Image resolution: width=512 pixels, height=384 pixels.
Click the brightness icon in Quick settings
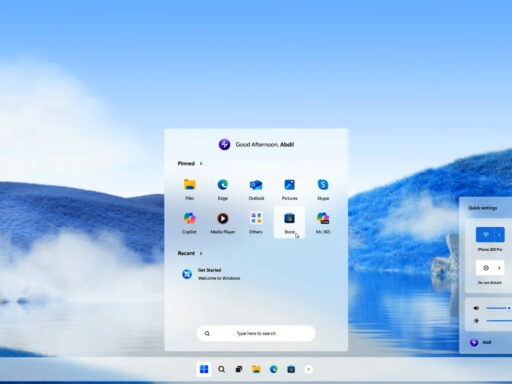click(x=476, y=321)
